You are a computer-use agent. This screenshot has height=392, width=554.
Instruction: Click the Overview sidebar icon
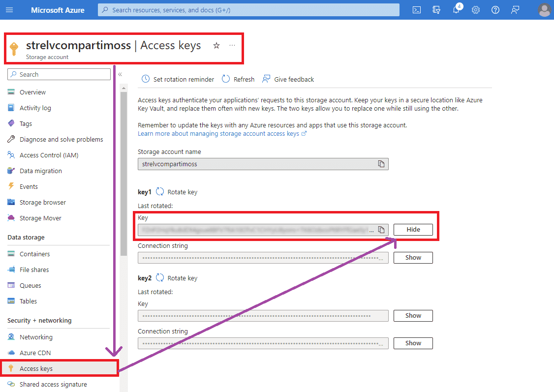(x=11, y=92)
